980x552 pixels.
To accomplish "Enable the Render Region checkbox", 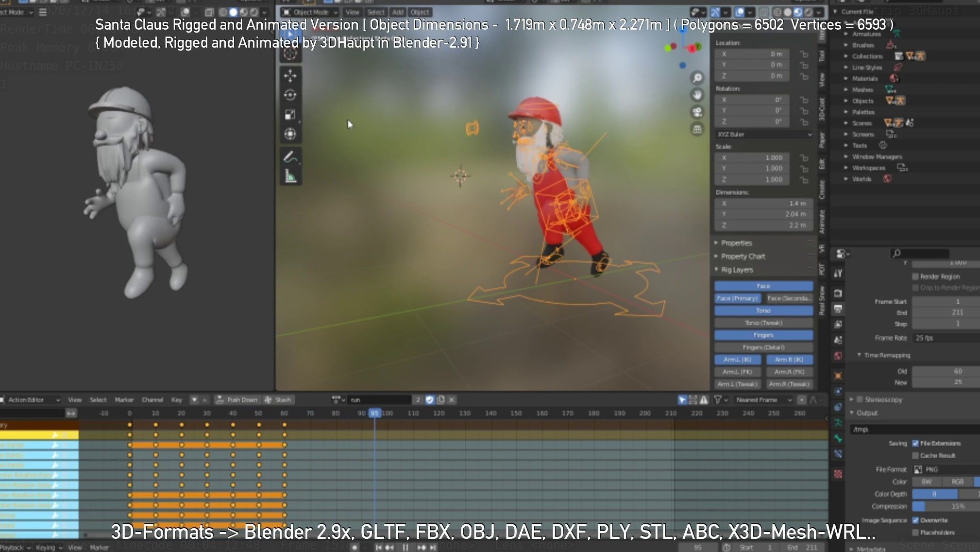I will (915, 276).
